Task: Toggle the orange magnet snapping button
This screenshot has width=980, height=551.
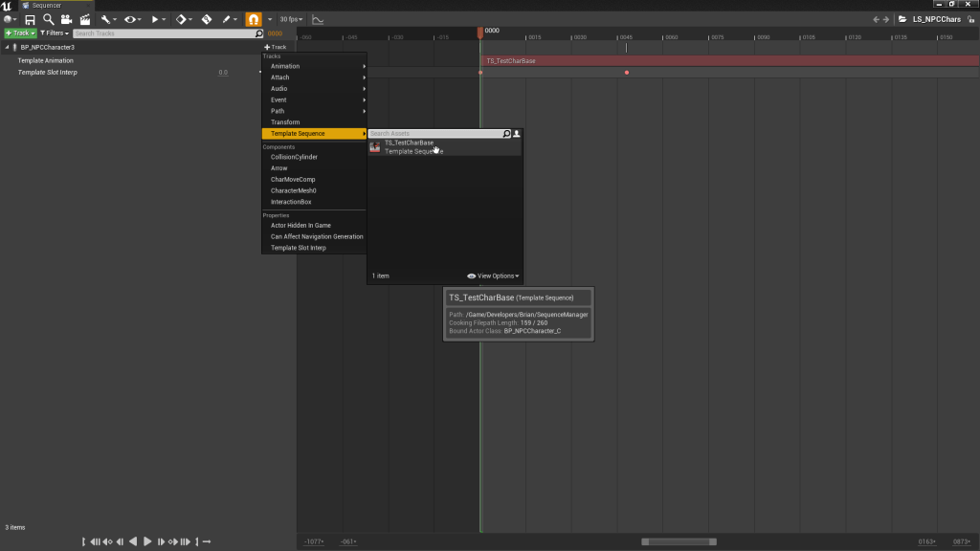Action: (253, 19)
